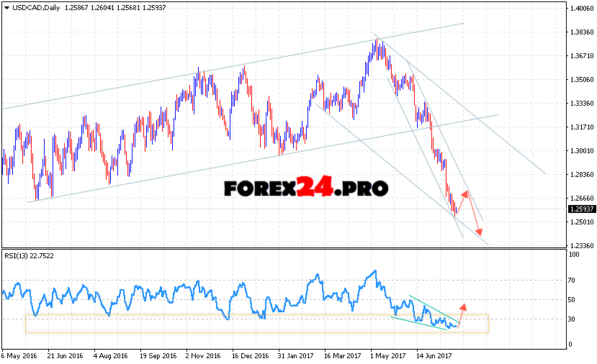Click the RSI 30 level label
Screen dimensions: 597x364
[x=573, y=319]
